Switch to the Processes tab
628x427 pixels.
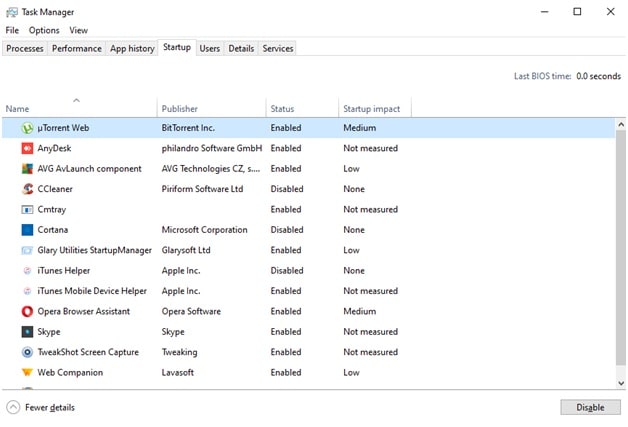[x=25, y=48]
